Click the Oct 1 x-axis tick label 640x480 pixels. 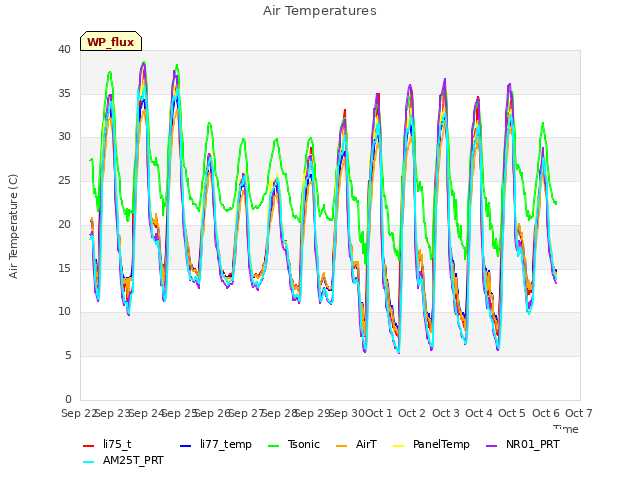coord(378,413)
